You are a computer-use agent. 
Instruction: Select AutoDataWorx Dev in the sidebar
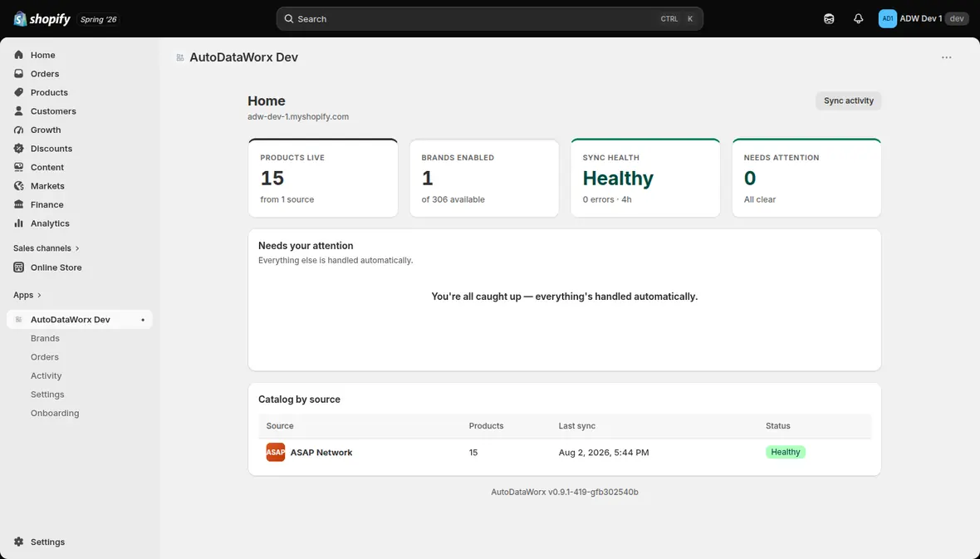pos(80,320)
